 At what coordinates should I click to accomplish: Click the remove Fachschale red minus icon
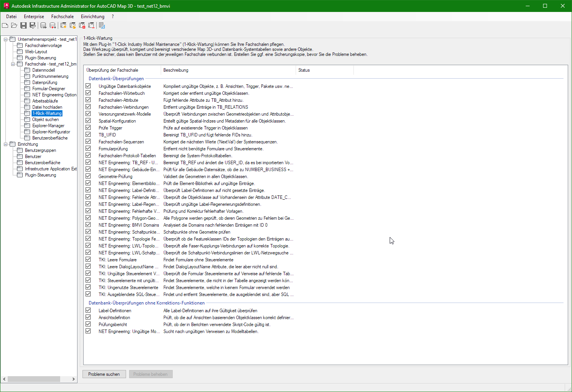coord(91,25)
